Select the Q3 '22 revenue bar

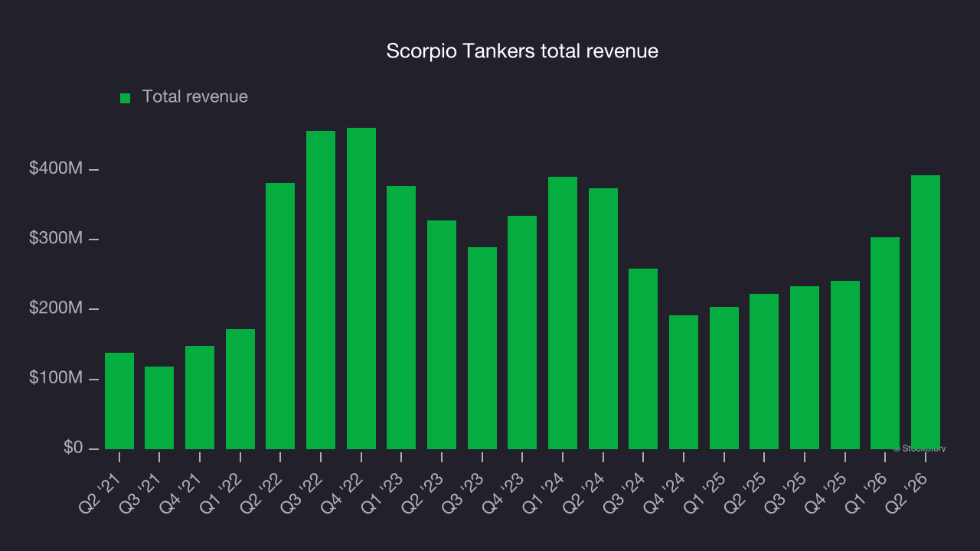point(321,290)
